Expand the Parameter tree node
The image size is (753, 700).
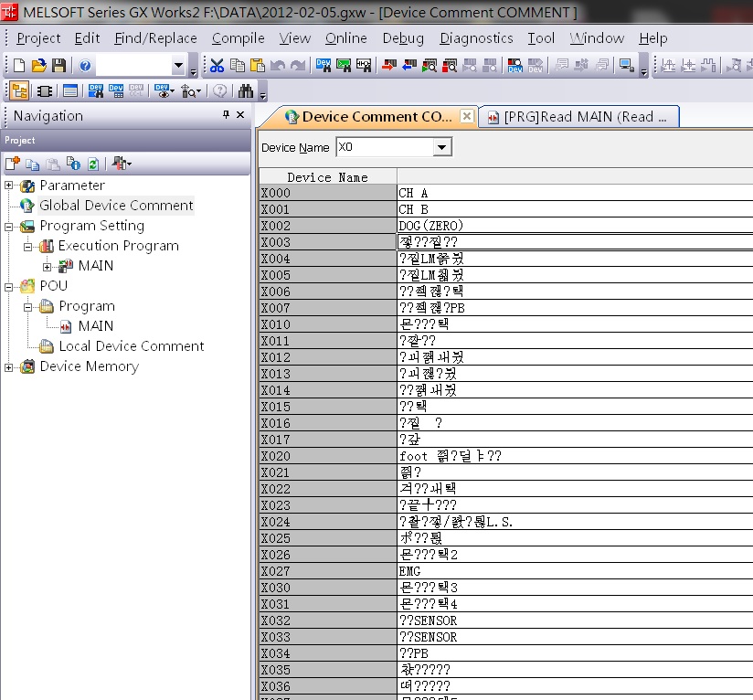coord(9,186)
